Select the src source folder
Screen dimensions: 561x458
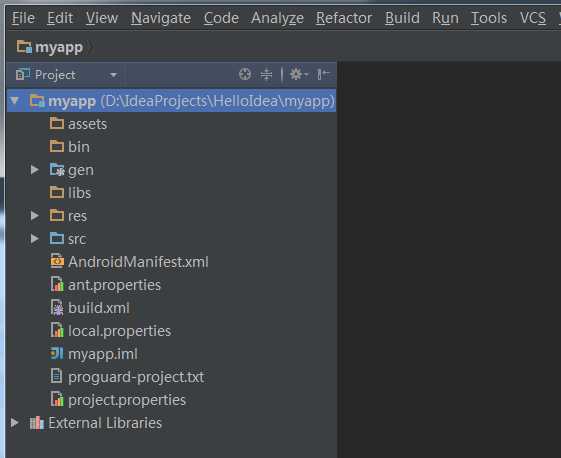click(x=77, y=239)
